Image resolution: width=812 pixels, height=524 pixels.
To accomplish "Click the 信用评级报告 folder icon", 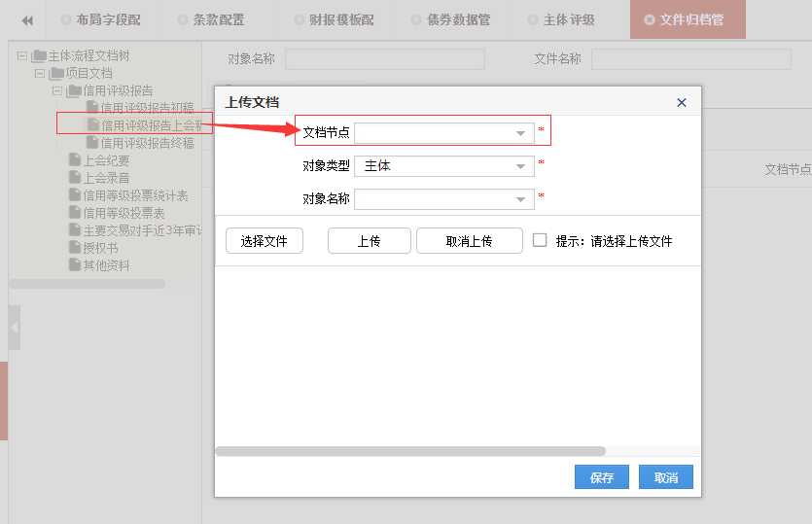I will pyautogui.click(x=74, y=90).
